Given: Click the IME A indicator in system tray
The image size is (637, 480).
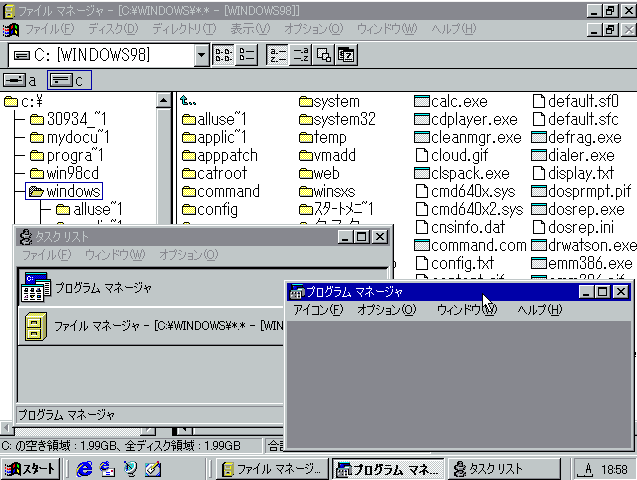Looking at the screenshot, I should [x=587, y=470].
